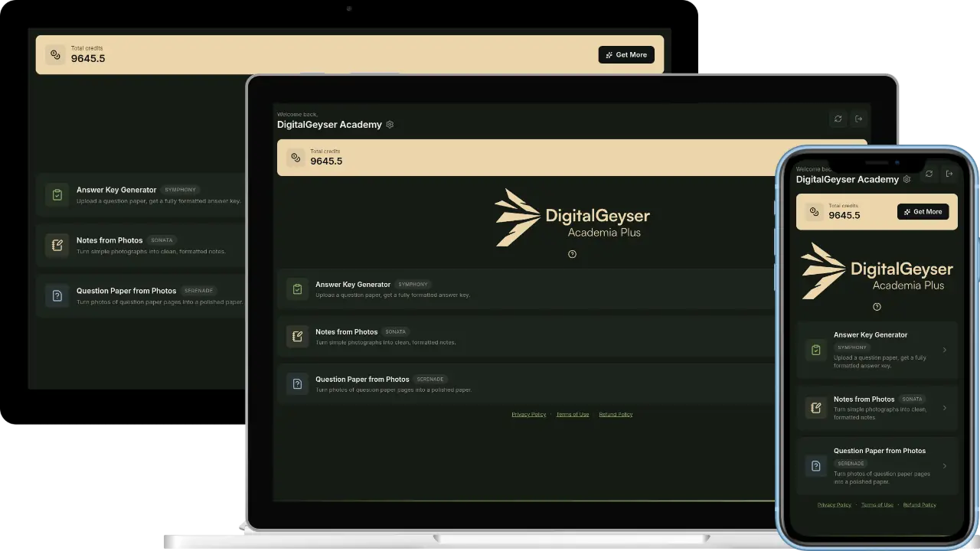The image size is (980, 551).
Task: Tap the SONATA tag on the phone
Action: tap(912, 399)
